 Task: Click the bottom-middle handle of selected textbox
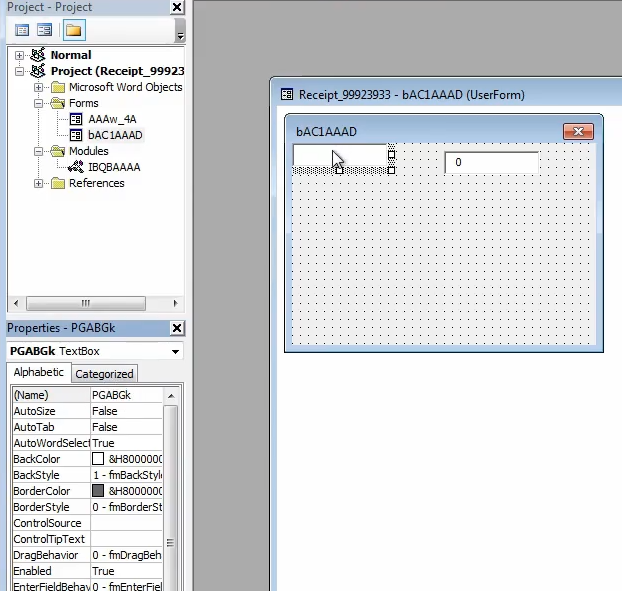(339, 171)
